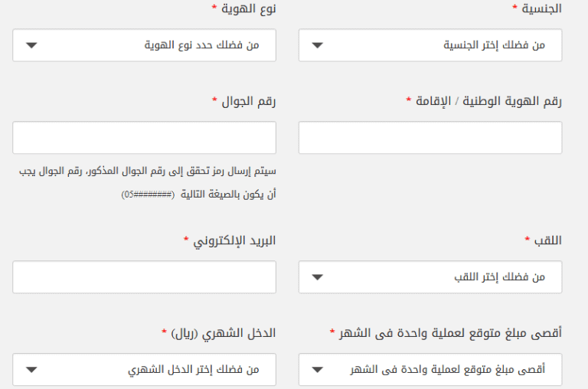The image size is (588, 389).
Task: Open the 'من فضلك حدد نوع الهوية' combo box
Action: pos(145,45)
